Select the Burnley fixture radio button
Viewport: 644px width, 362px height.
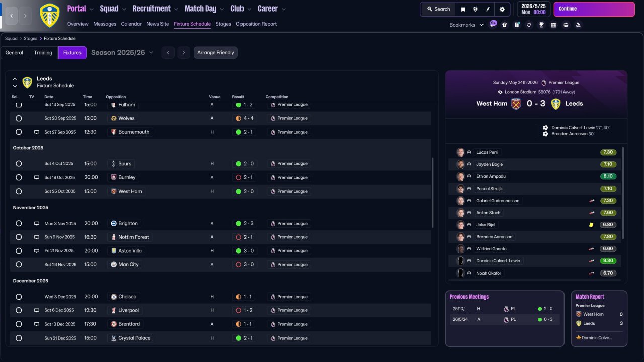(19, 177)
